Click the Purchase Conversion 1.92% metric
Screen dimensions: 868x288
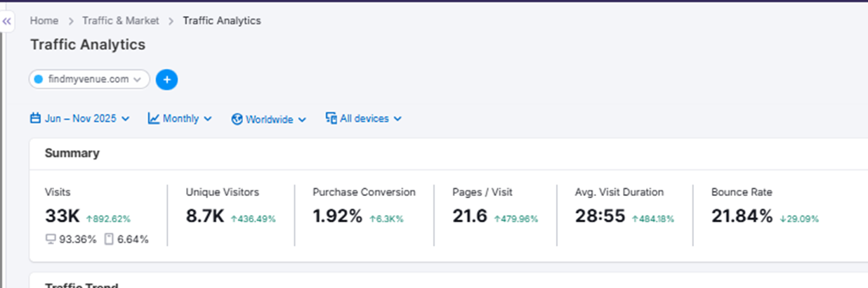(338, 216)
